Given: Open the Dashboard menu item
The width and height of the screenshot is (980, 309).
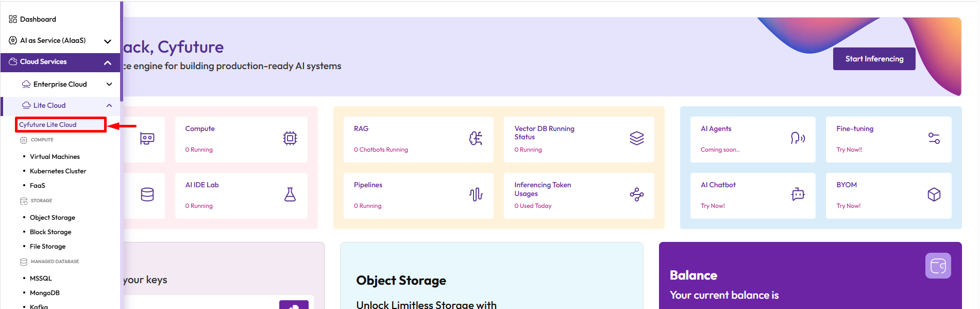Looking at the screenshot, I should (x=38, y=19).
